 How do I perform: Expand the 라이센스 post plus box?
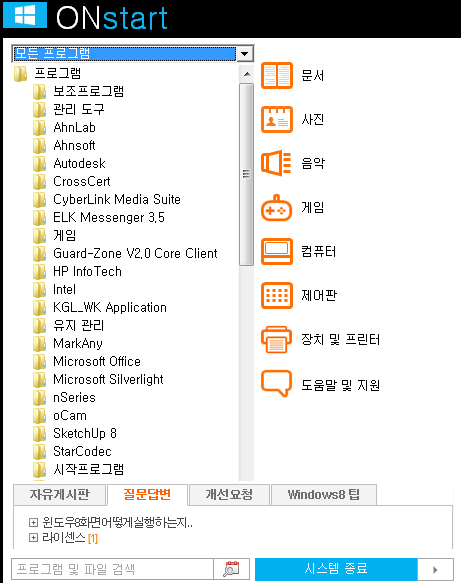click(33, 538)
